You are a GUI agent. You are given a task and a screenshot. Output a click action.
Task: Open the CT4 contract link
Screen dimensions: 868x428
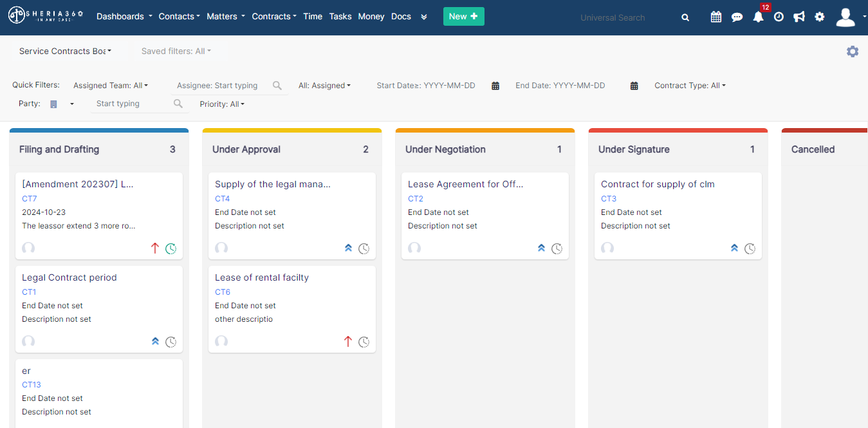223,199
